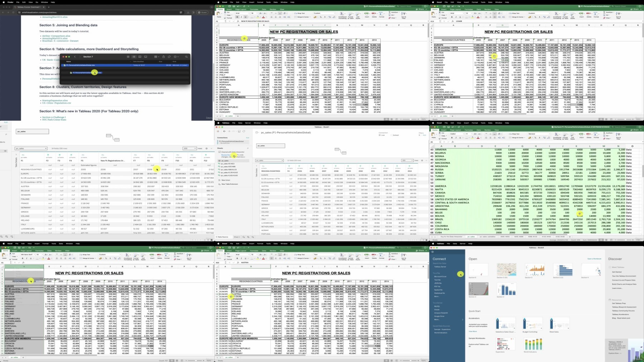Open the Section 5 (III) map workbook thumbnail
Viewport: 644px width, 362px height.
point(507,270)
